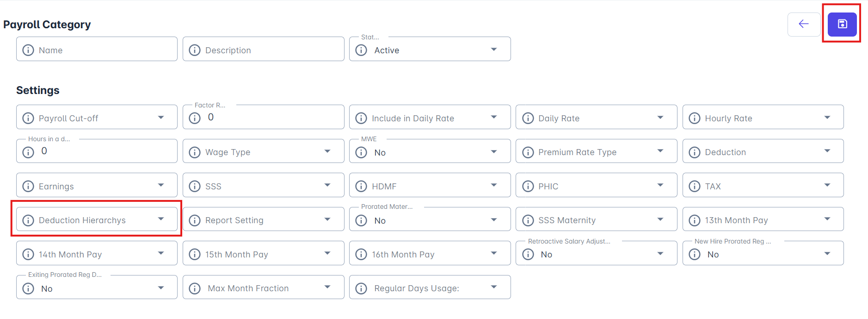This screenshot has height=319, width=868.
Task: Click the Factor Rate number field
Action: [x=273, y=118]
